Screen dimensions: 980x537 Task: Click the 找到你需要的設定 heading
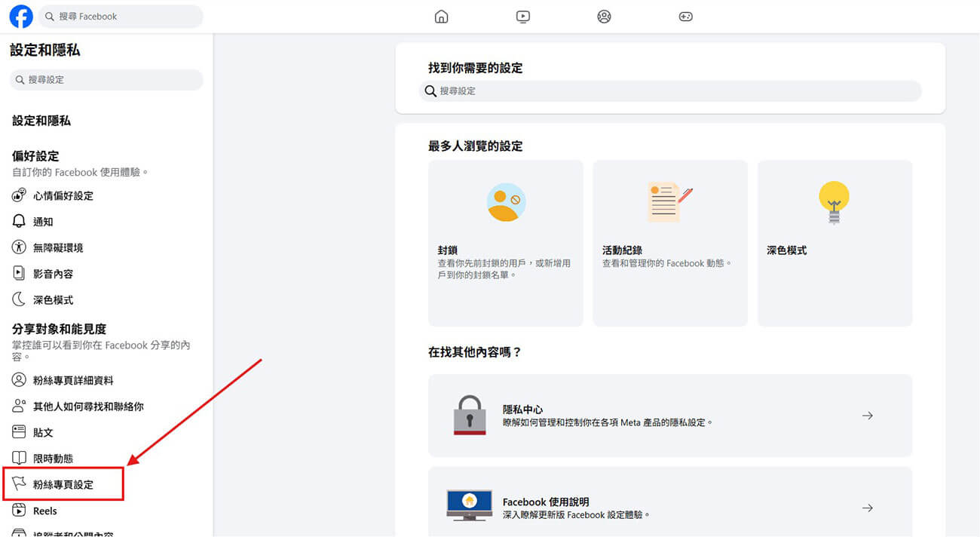(x=476, y=68)
